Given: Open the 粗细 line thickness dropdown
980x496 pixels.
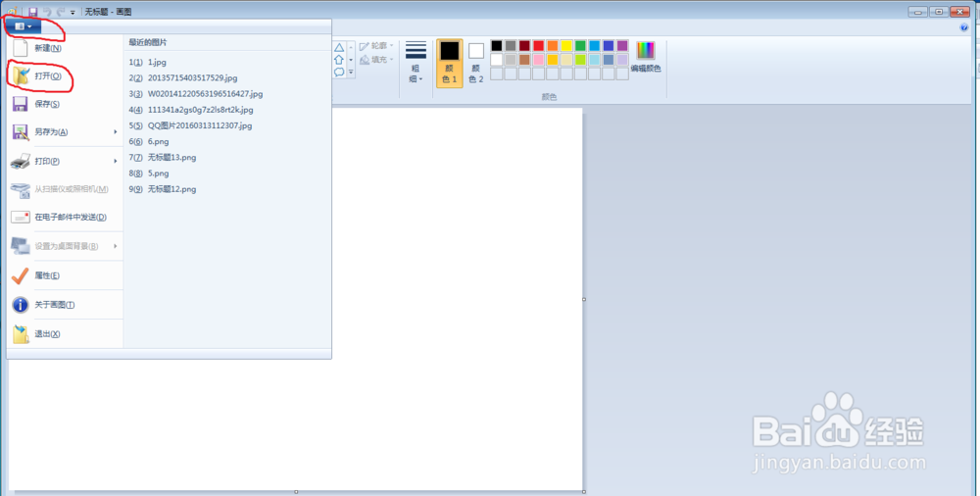Looking at the screenshot, I should click(x=416, y=62).
